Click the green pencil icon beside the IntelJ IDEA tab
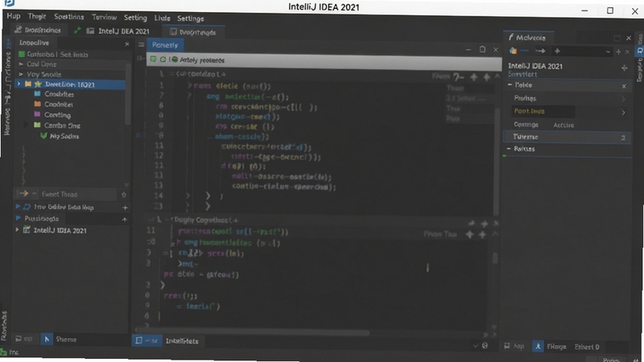Viewport: 644px width, 362px height. pyautogui.click(x=77, y=31)
